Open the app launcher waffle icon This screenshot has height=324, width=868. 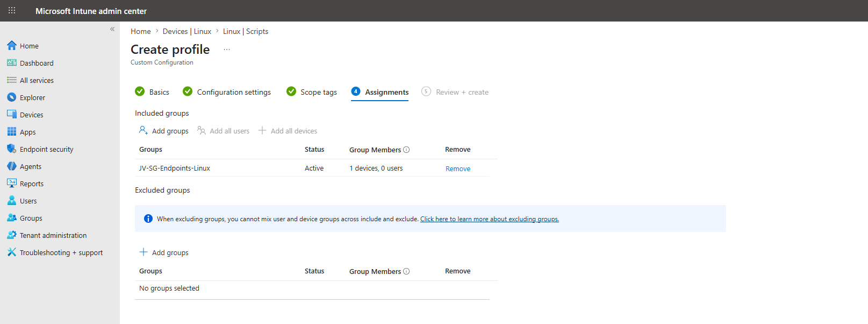pos(12,11)
